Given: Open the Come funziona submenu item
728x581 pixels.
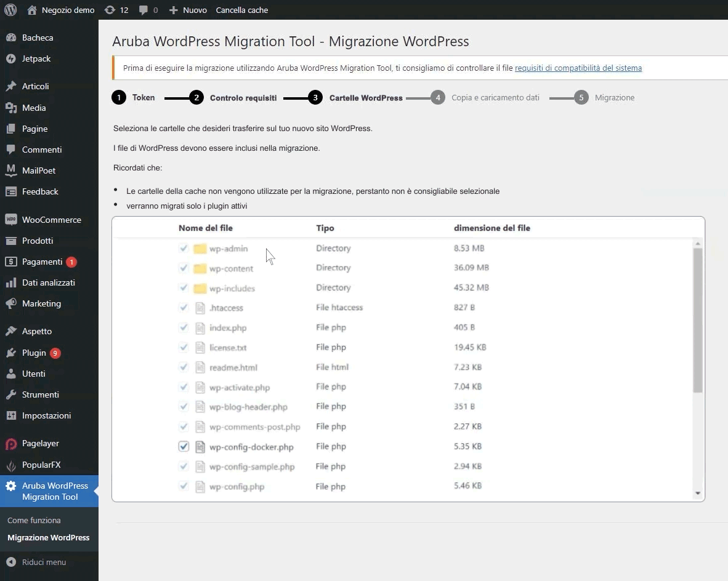Looking at the screenshot, I should pos(34,520).
